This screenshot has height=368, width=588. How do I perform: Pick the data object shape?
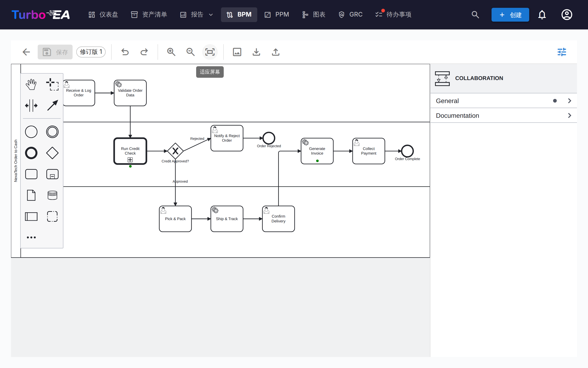[x=31, y=195]
